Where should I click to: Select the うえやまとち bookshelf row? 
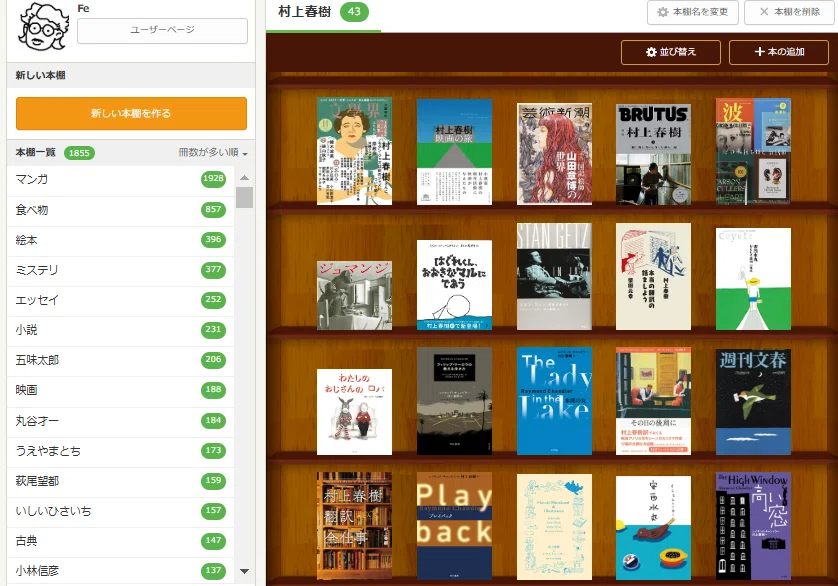click(x=121, y=451)
